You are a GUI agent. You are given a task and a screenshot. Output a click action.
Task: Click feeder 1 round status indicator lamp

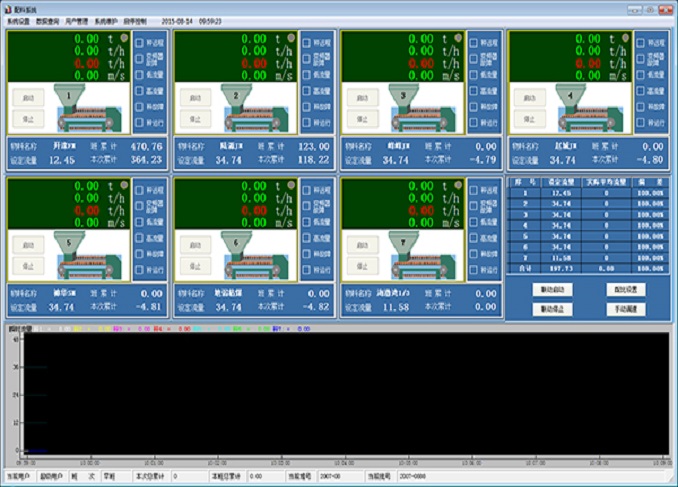coord(124,38)
